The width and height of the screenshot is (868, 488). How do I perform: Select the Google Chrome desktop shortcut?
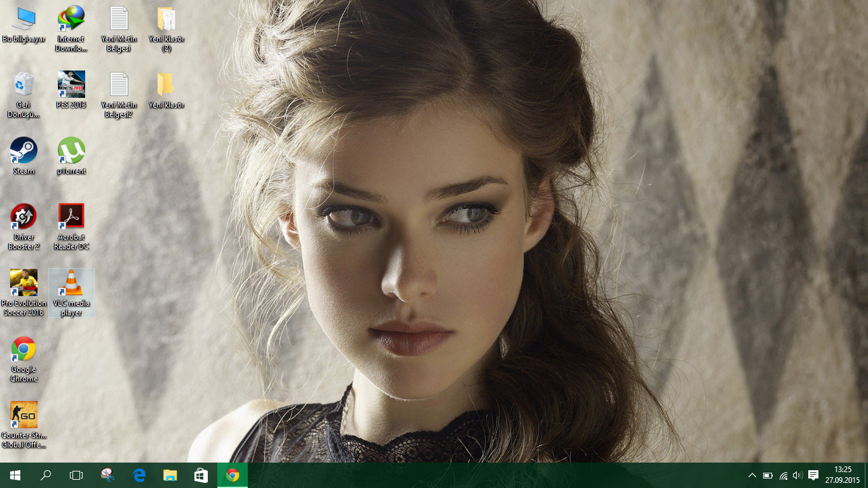24,360
